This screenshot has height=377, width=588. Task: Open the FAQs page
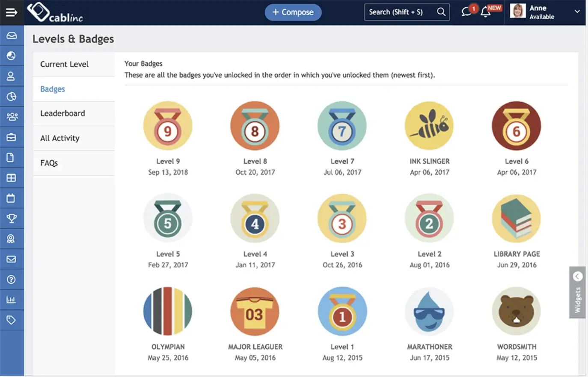(x=49, y=163)
